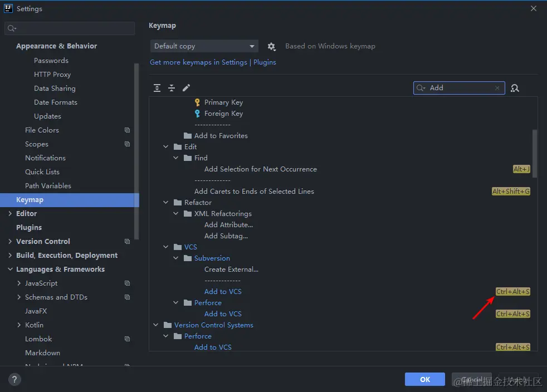Open the Path Variables settings page

pos(48,186)
